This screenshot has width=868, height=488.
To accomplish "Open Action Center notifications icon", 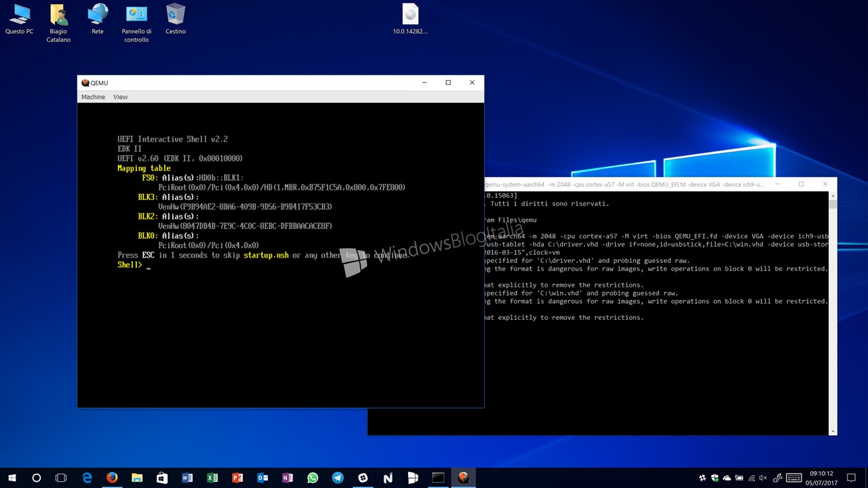I will coord(851,478).
